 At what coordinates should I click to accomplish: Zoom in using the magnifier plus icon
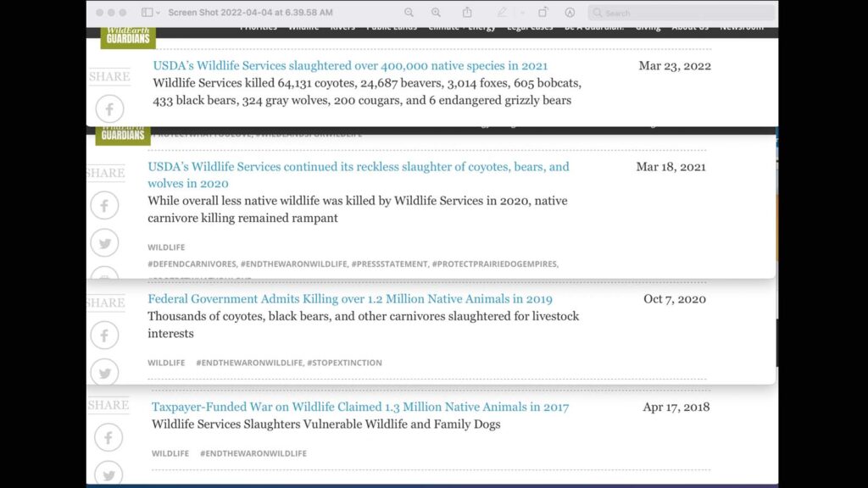coord(437,12)
